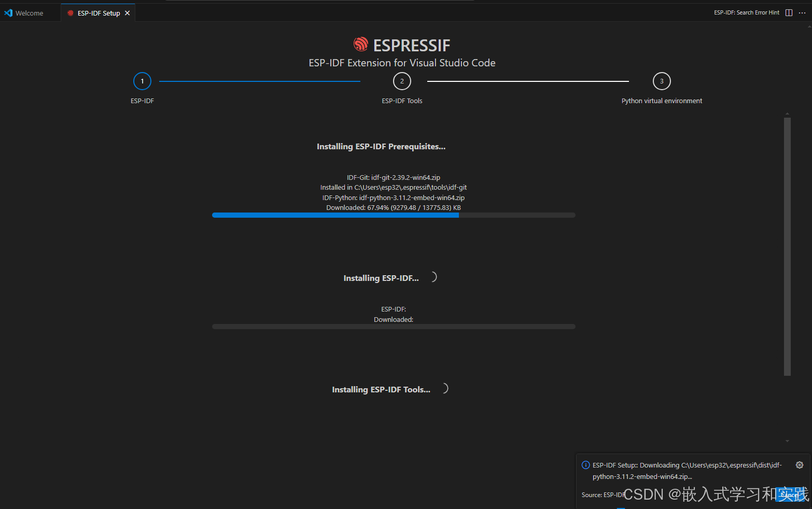Click the Installing ESP-IDF Prerequisites heading
The width and height of the screenshot is (812, 509).
click(381, 147)
